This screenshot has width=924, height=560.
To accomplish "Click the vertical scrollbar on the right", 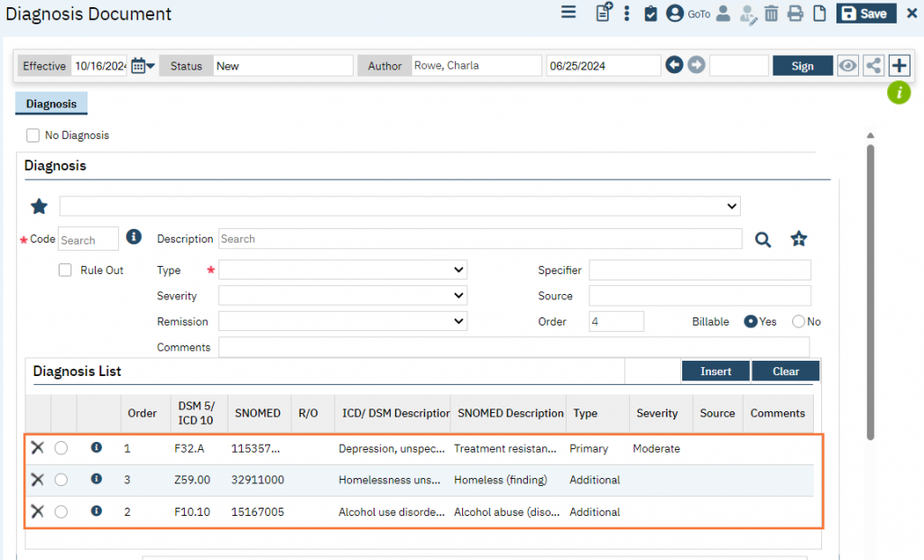I will pyautogui.click(x=870, y=289).
